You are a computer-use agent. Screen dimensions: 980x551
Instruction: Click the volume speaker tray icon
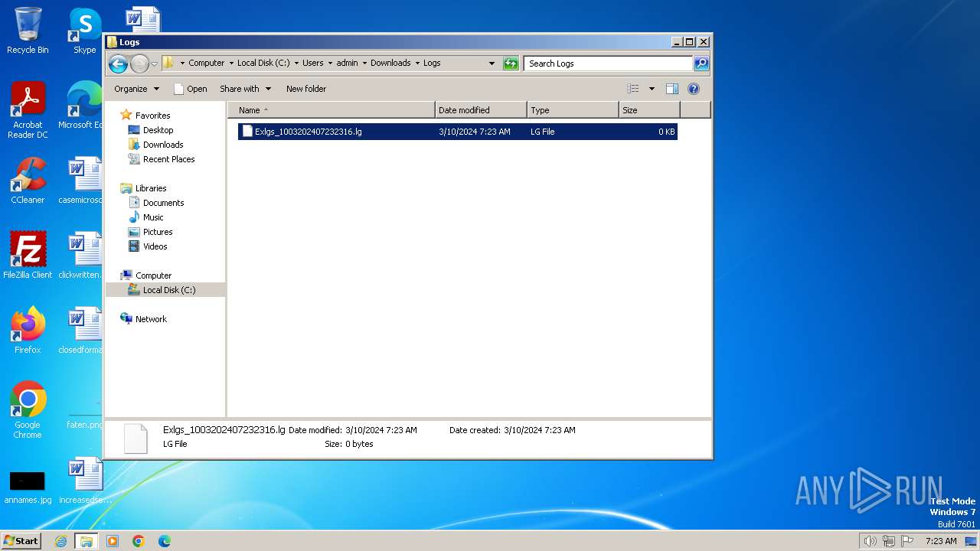[x=870, y=541]
